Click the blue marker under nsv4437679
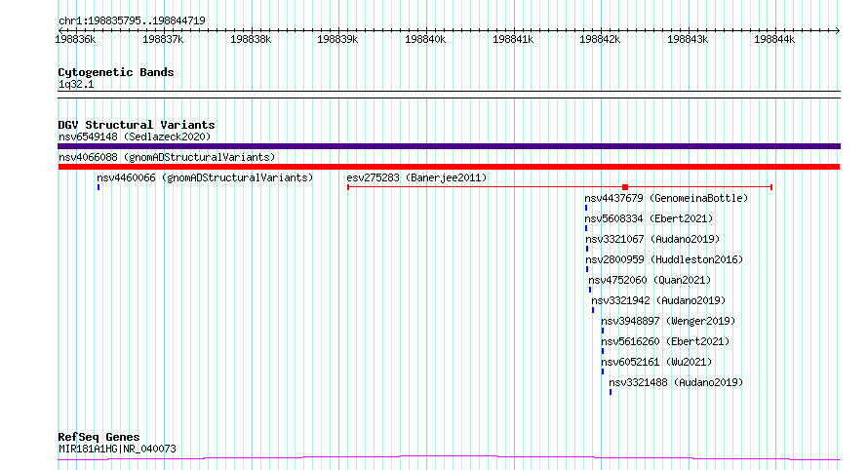Screen dimensions: 868x470 pyautogui.click(x=586, y=208)
